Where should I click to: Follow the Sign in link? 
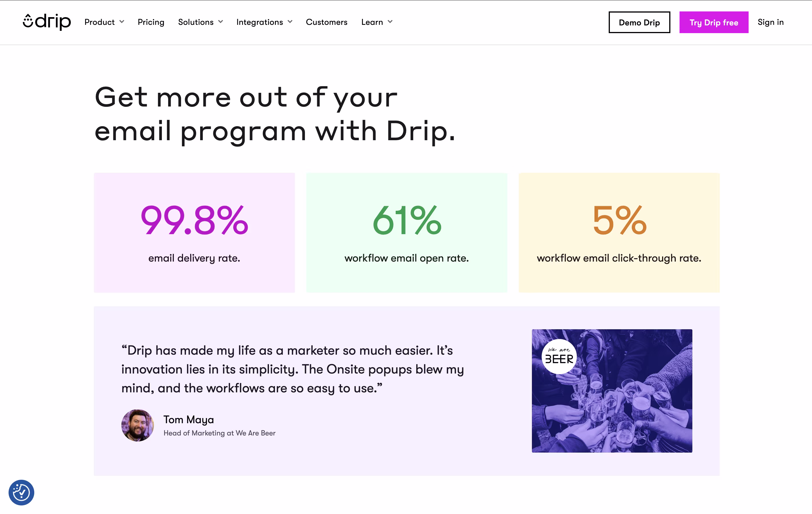tap(771, 22)
